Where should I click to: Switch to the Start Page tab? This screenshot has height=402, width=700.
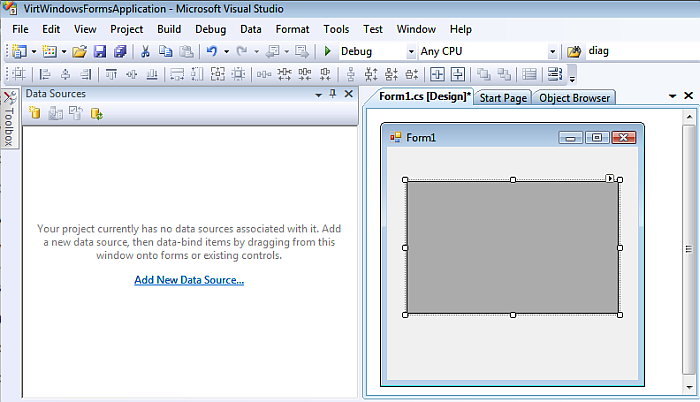pyautogui.click(x=503, y=97)
